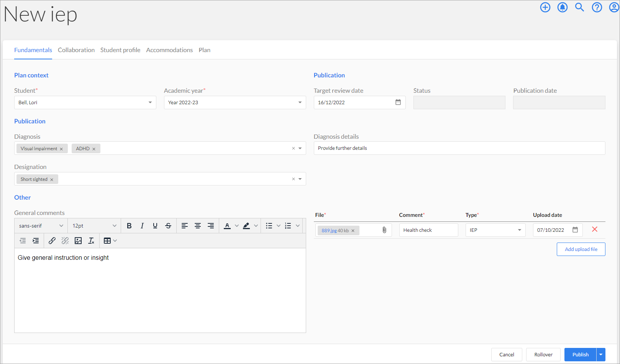The width and height of the screenshot is (620, 364).
Task: Expand font color options chevron
Action: point(237,226)
